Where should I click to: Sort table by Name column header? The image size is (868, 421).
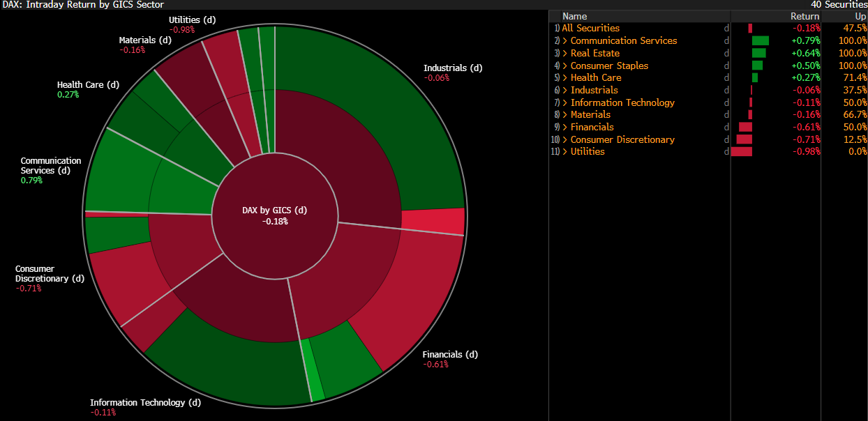click(x=575, y=16)
